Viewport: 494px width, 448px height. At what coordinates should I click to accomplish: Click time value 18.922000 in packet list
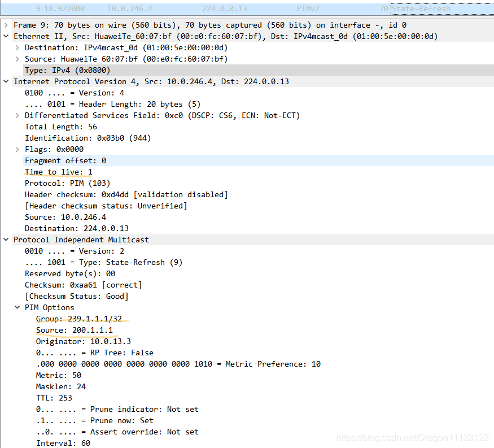pyautogui.click(x=64, y=9)
